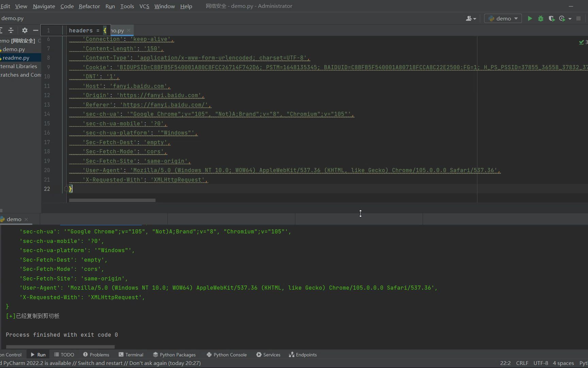Click the 'Host': 'fanyi.baidu.com' line

click(126, 86)
